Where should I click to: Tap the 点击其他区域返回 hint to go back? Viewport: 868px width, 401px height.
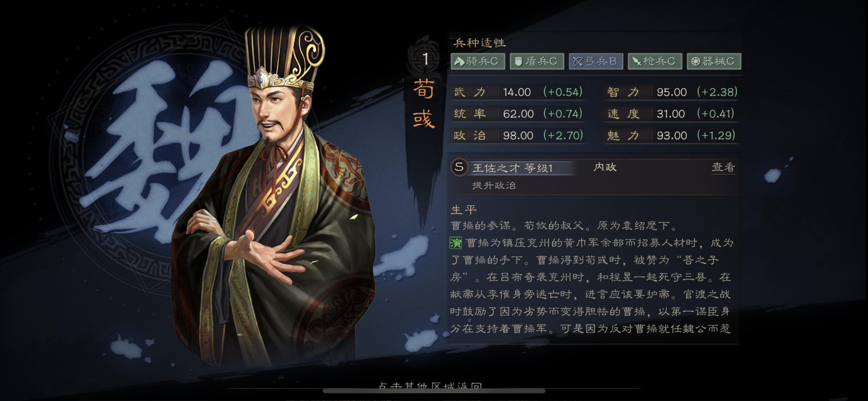[430, 385]
